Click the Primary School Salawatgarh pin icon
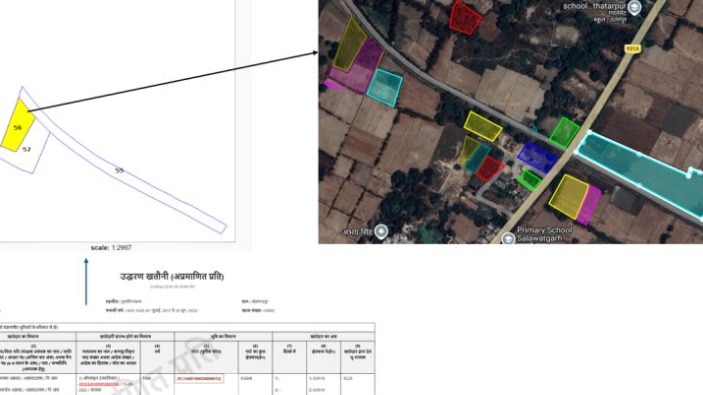Viewport: 703px width, 395px height. [508, 239]
